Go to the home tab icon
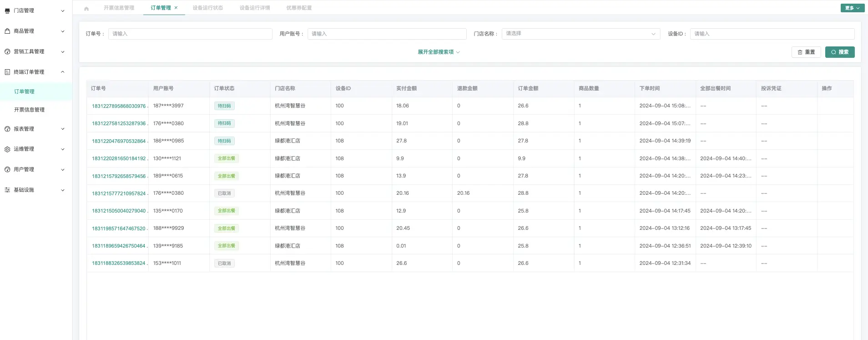Image resolution: width=868 pixels, height=340 pixels. click(86, 8)
